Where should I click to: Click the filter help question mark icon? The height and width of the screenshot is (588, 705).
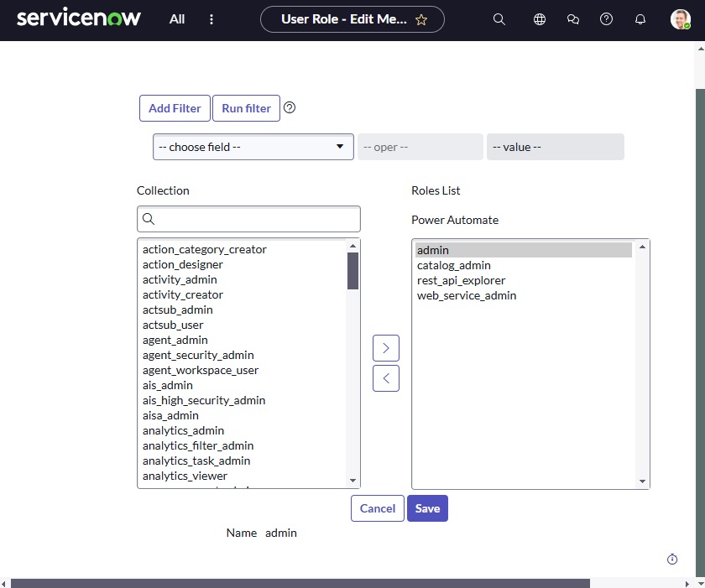[290, 108]
